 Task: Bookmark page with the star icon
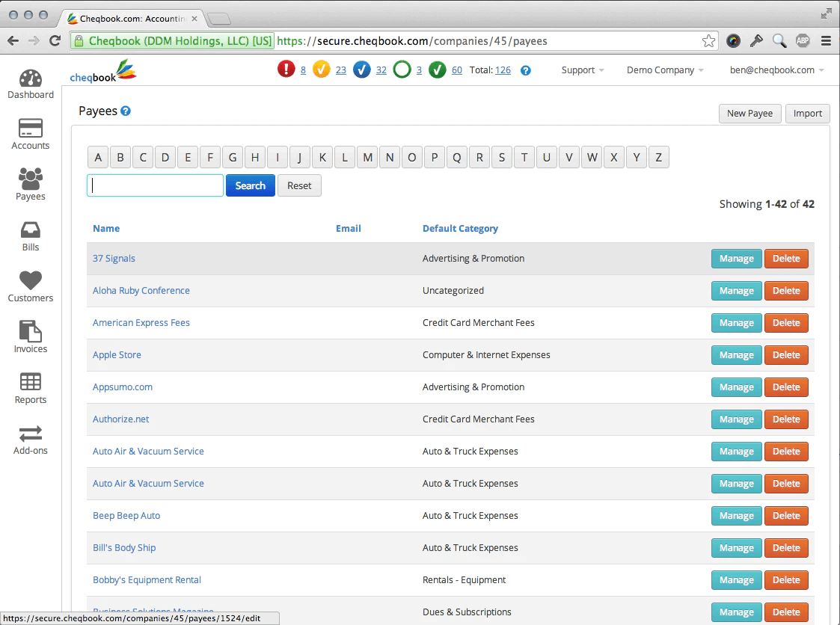pyautogui.click(x=708, y=40)
